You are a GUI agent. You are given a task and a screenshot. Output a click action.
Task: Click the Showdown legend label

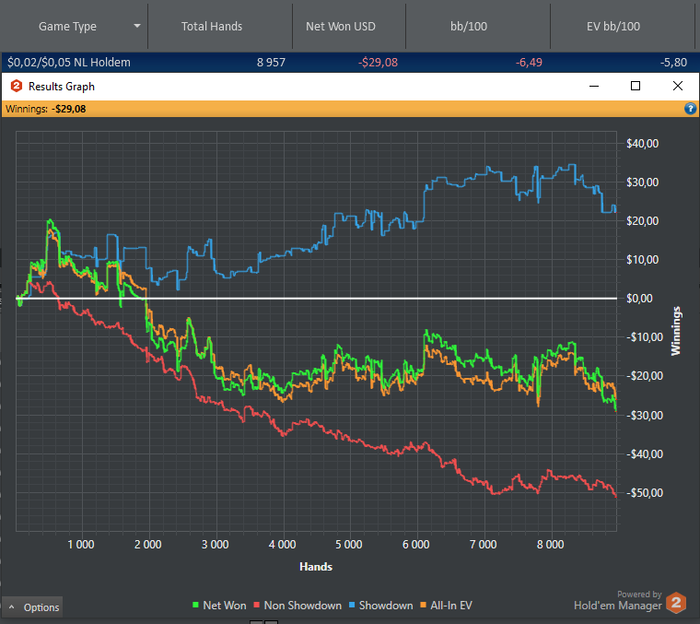point(386,605)
